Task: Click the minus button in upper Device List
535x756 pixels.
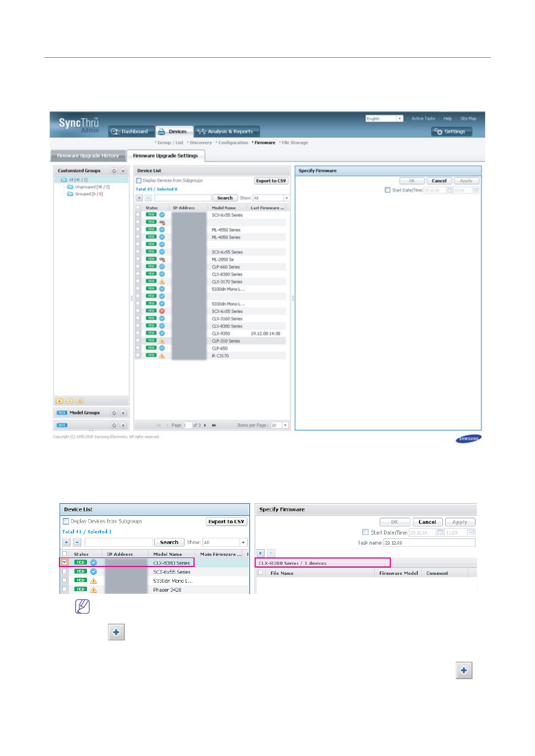Action: coord(148,198)
